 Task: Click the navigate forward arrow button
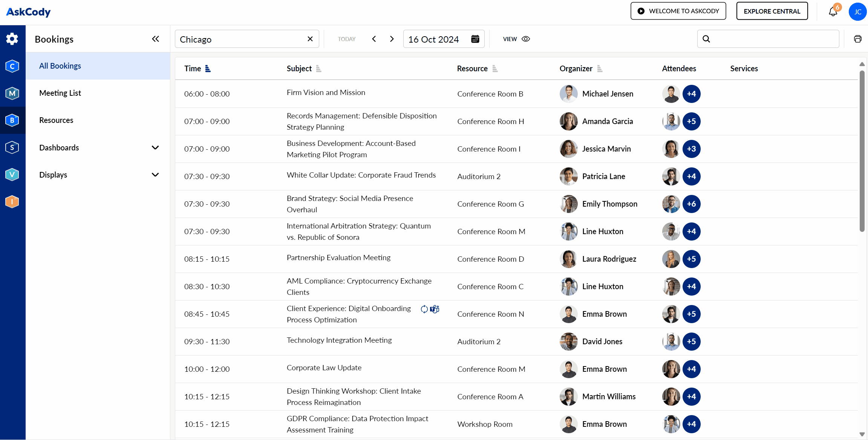[x=392, y=39]
